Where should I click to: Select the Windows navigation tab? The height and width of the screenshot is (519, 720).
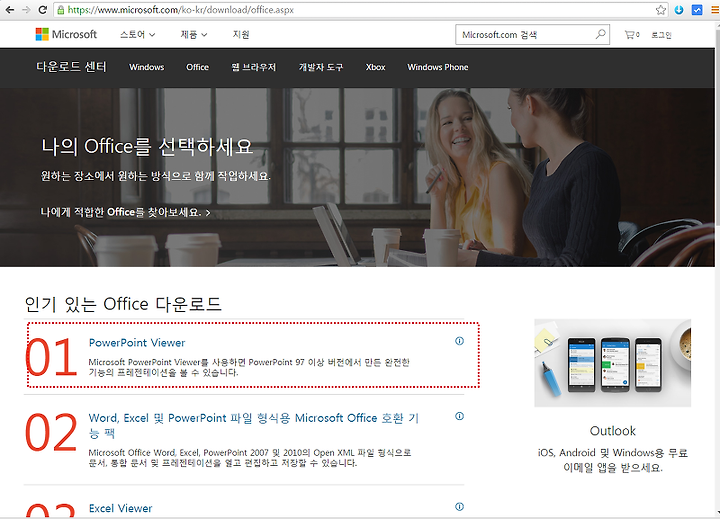(146, 67)
